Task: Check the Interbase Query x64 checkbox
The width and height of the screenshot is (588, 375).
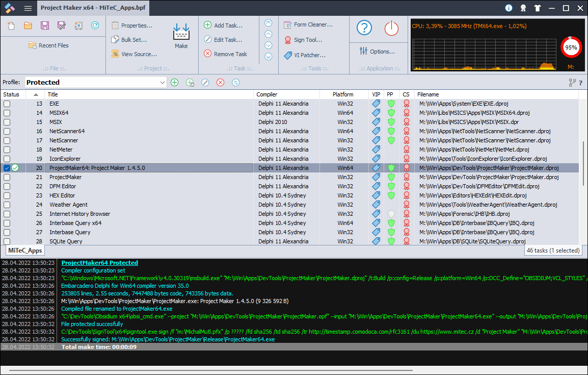Action: coord(7,223)
